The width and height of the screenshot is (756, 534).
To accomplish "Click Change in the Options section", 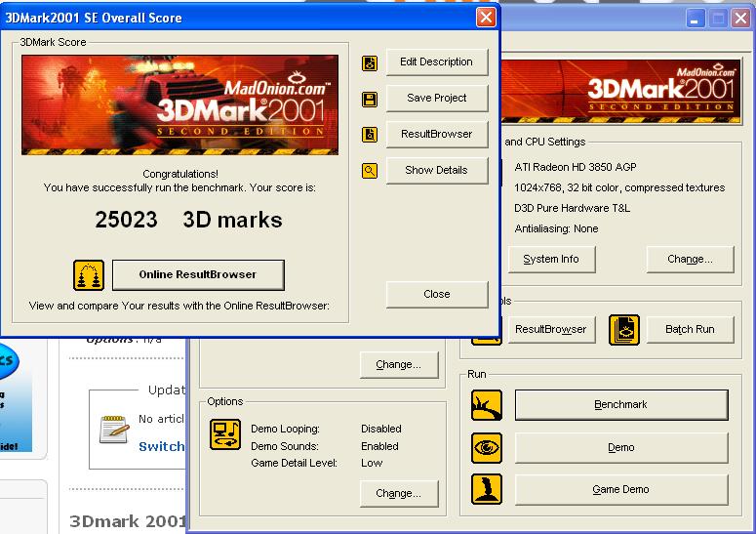I will (399, 493).
